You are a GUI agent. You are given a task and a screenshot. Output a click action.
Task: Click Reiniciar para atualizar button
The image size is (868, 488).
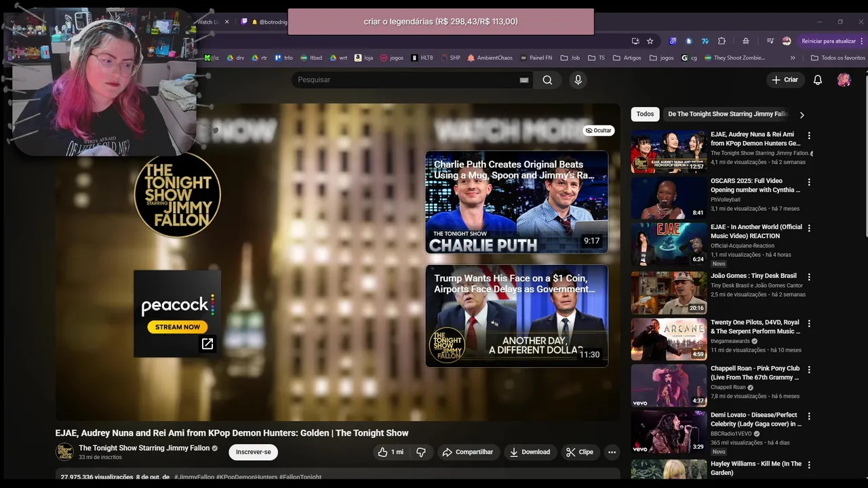click(x=830, y=41)
